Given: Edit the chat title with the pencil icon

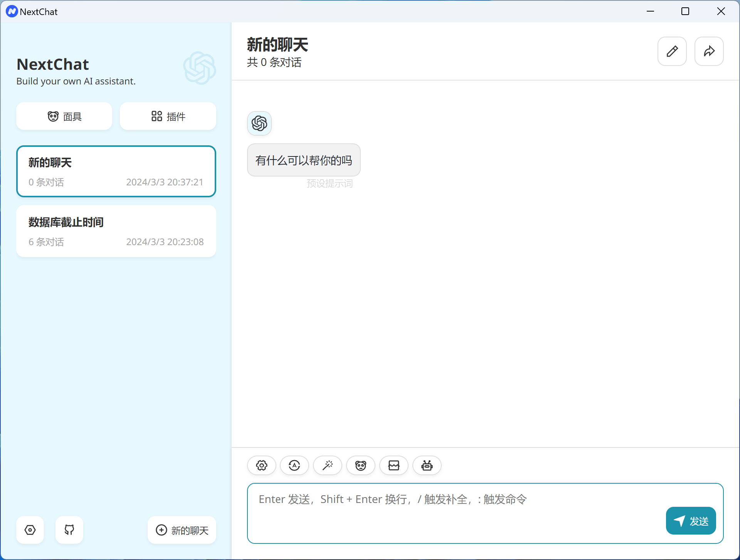Looking at the screenshot, I should [x=672, y=51].
